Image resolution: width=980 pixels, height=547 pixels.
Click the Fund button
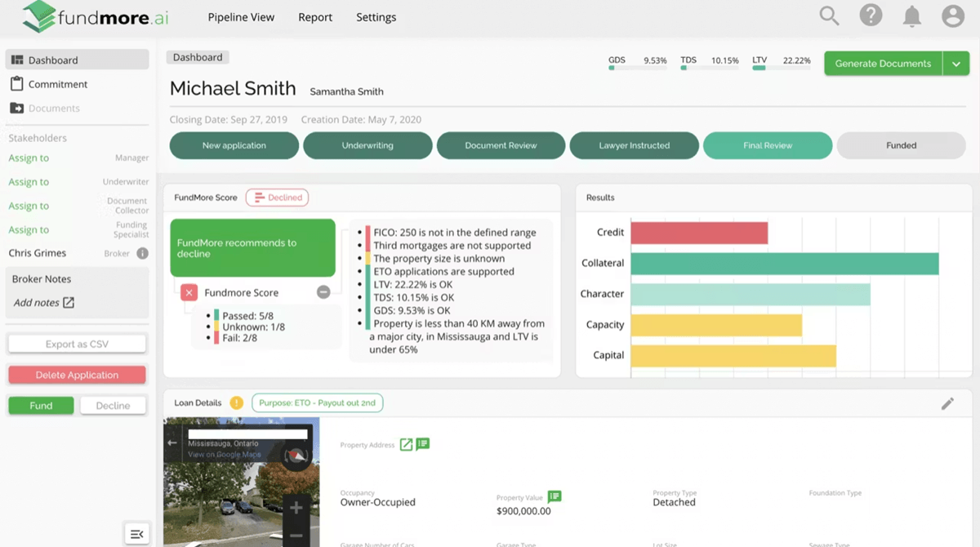pyautogui.click(x=40, y=404)
